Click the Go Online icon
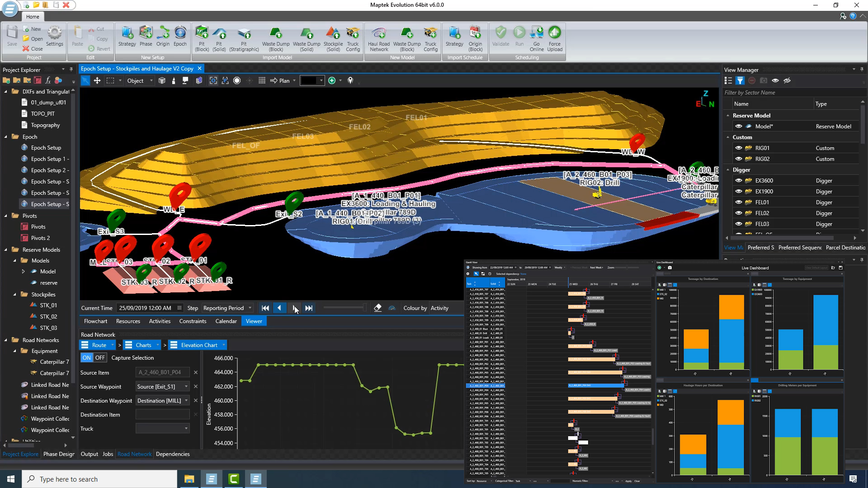Viewport: 868px width, 488px height. click(x=537, y=34)
